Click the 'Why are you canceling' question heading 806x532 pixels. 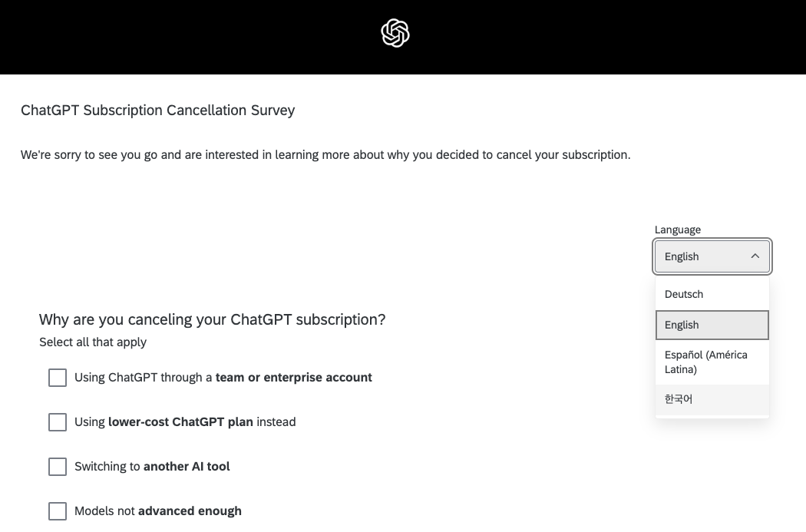click(212, 319)
